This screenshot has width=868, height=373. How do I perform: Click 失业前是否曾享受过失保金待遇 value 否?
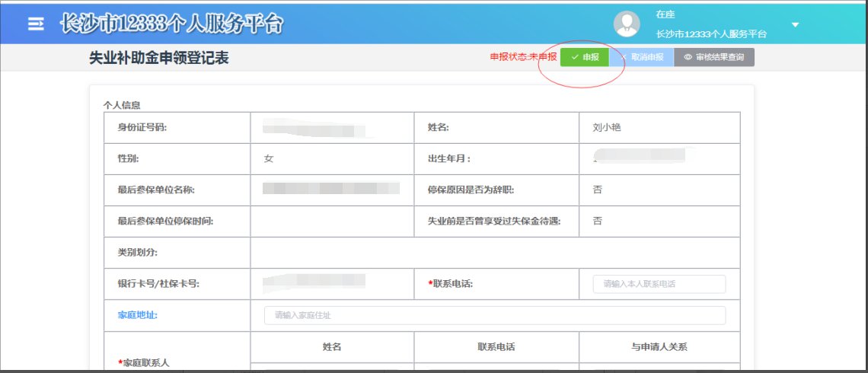click(597, 222)
